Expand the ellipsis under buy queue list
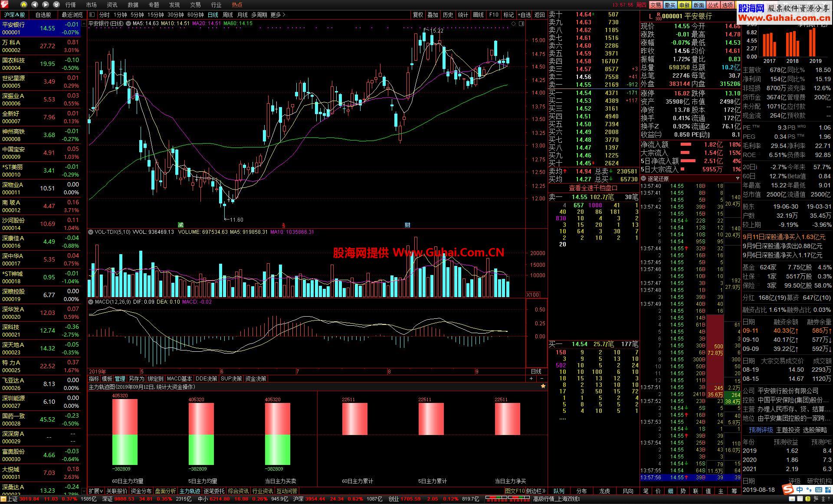The width and height of the screenshot is (833, 504). point(563,419)
